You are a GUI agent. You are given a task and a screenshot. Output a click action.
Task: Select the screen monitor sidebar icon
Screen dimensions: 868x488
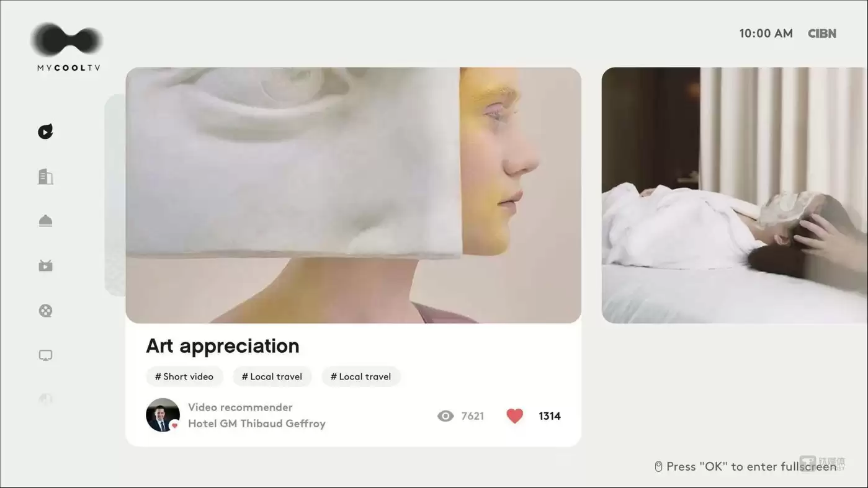coord(45,355)
